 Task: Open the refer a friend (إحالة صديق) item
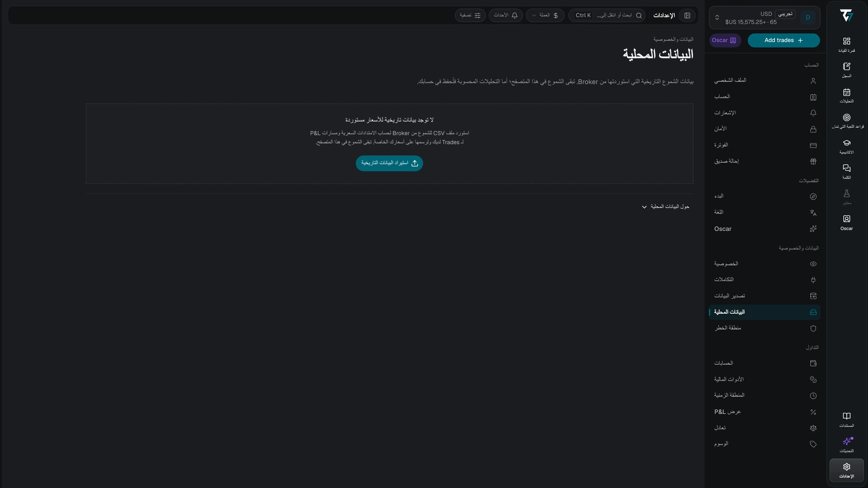click(764, 161)
